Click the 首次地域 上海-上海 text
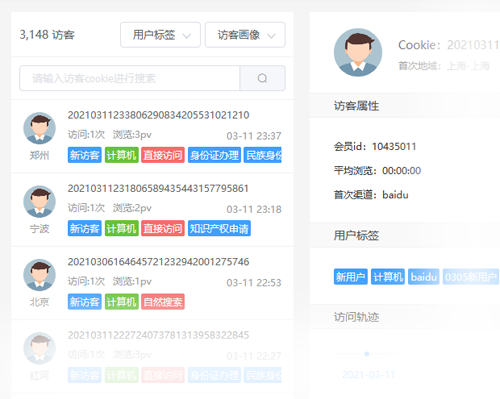 pos(444,66)
